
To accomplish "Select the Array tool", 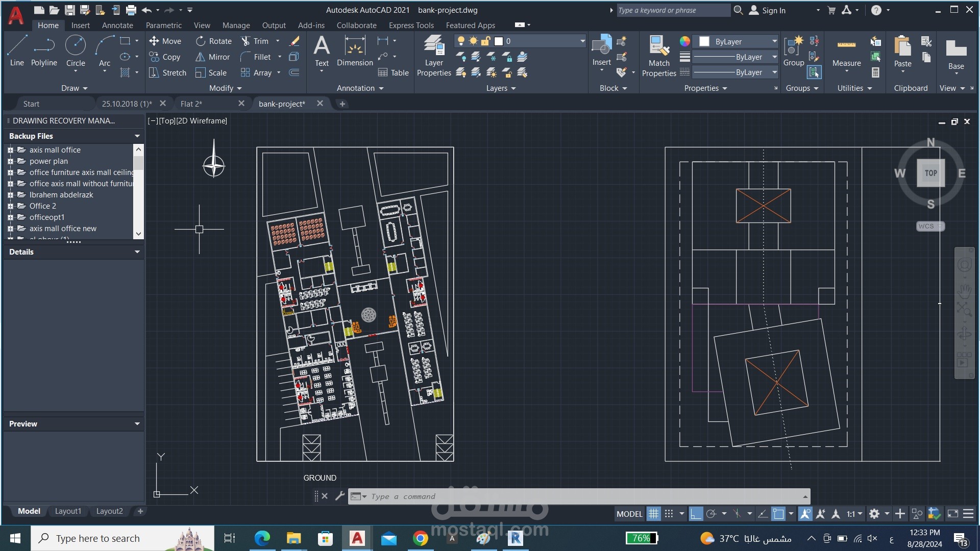I will tap(256, 72).
